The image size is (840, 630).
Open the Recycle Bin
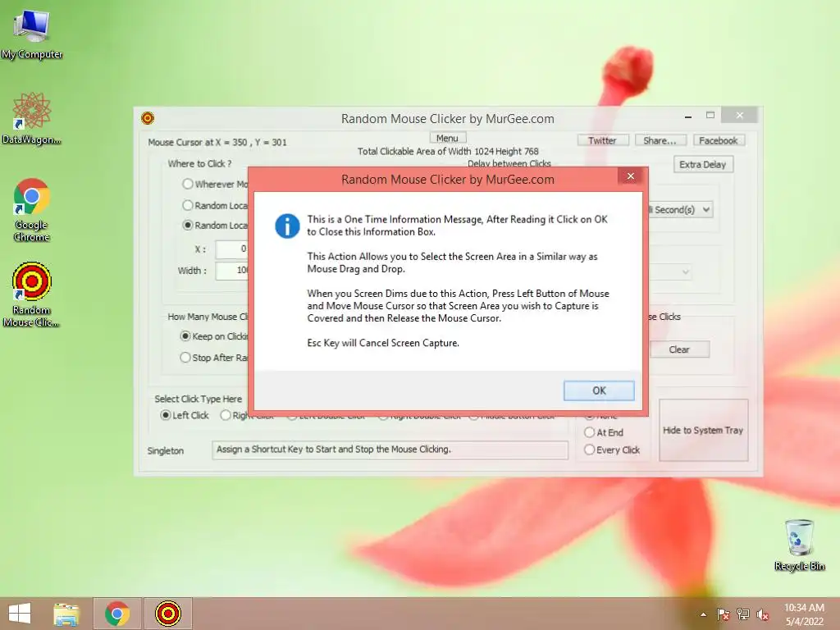pyautogui.click(x=799, y=545)
